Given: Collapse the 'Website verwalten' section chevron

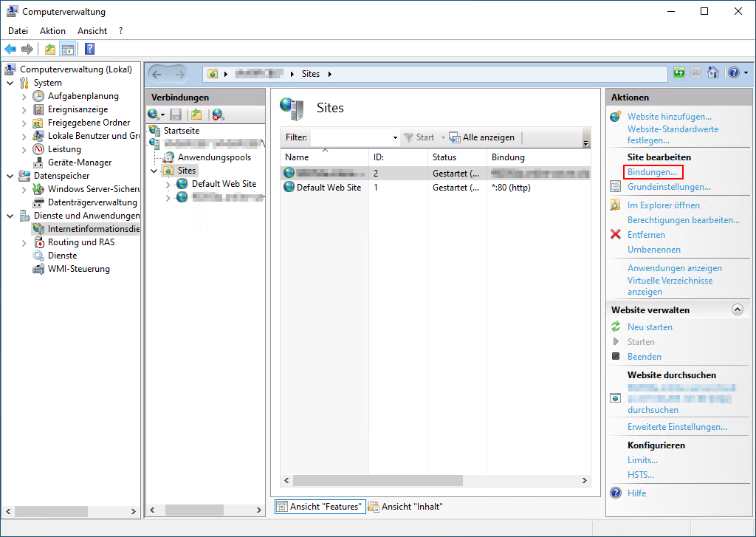Looking at the screenshot, I should pyautogui.click(x=737, y=309).
